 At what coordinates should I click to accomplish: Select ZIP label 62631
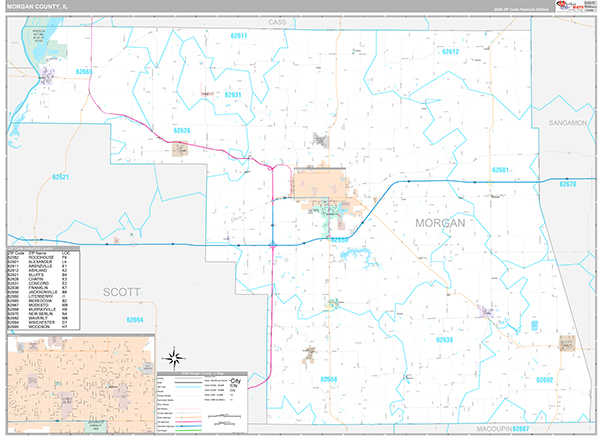(x=233, y=95)
